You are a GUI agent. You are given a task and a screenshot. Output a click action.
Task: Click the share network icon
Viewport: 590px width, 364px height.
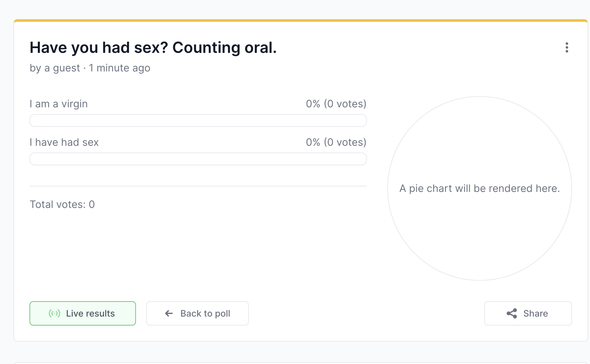(x=512, y=313)
